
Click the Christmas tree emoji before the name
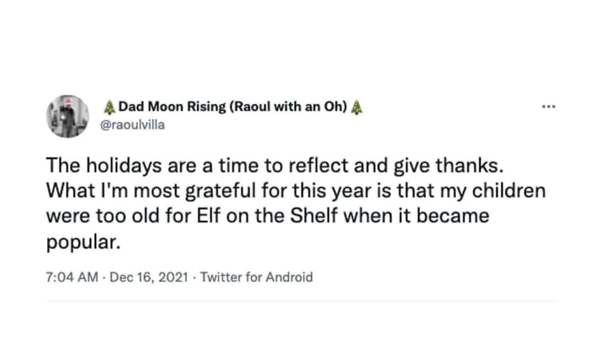110,107
